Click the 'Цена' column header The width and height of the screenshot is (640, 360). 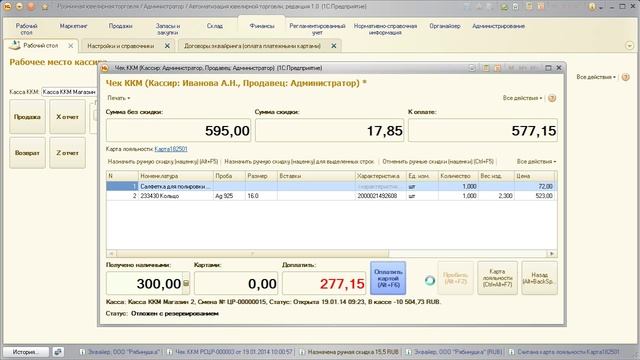point(534,176)
